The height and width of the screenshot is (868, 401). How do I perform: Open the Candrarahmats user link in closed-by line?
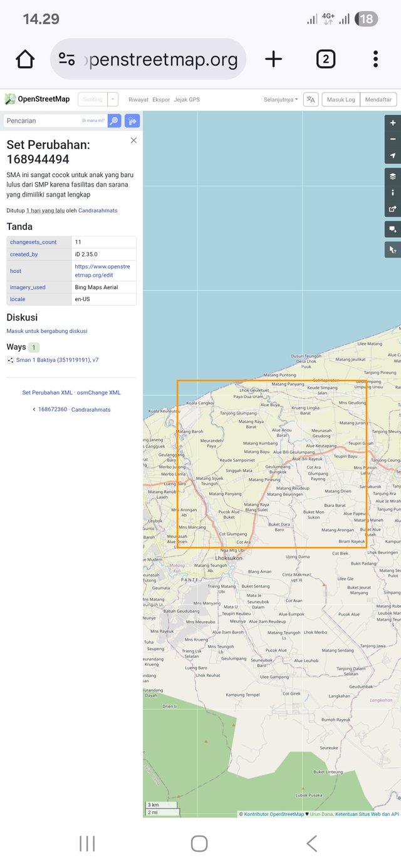point(98,210)
